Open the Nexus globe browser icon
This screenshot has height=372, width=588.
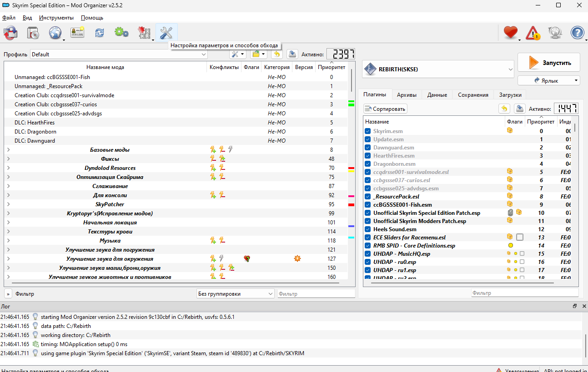coord(55,33)
